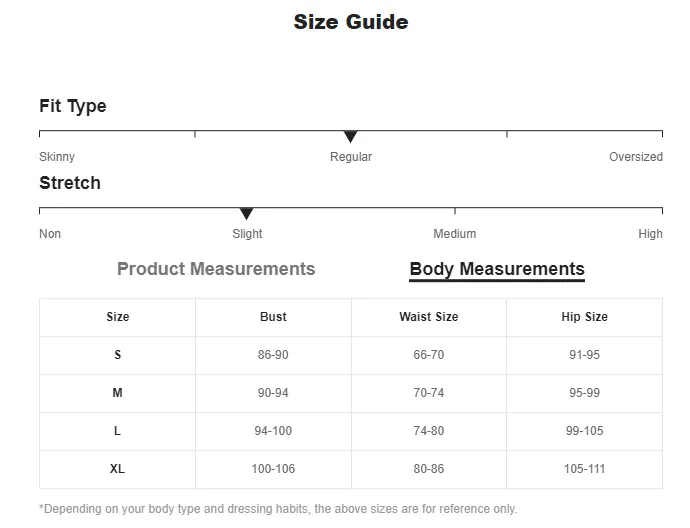This screenshot has width=690, height=528.
Task: Click the Size column header
Action: point(118,317)
